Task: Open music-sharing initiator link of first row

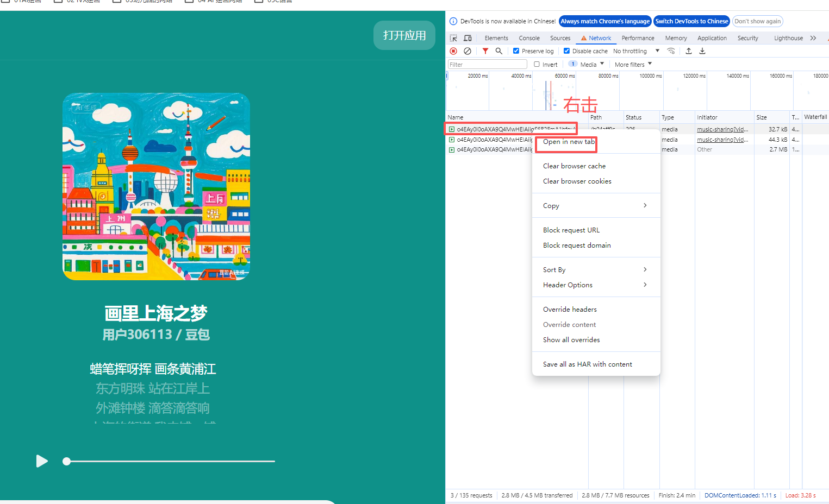Action: 722,129
